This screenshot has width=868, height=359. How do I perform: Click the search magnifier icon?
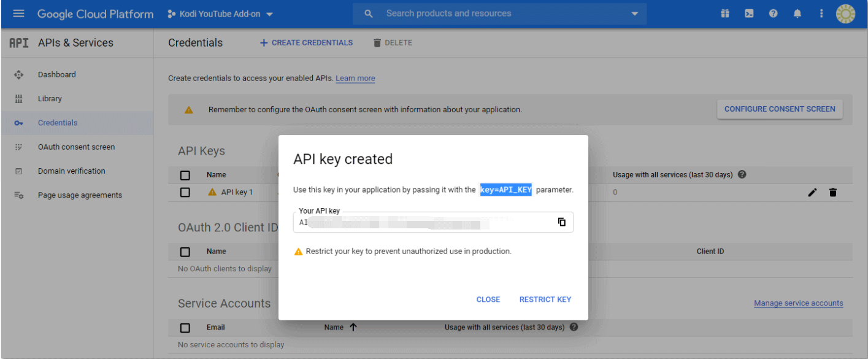pos(369,14)
